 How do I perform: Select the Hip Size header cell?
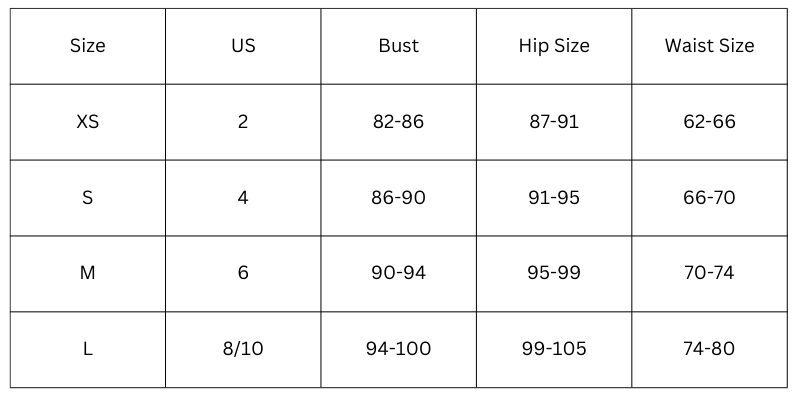click(x=554, y=46)
